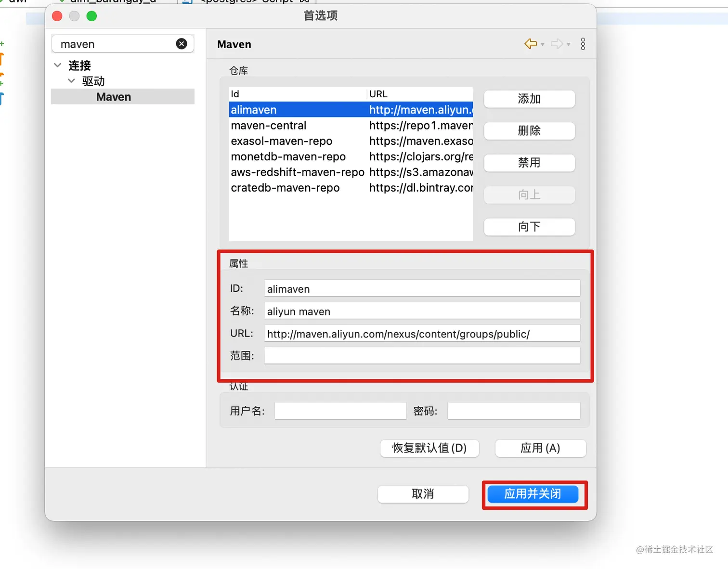
Task: Click the https://s3.amazonaws URL cell
Action: 421,172
